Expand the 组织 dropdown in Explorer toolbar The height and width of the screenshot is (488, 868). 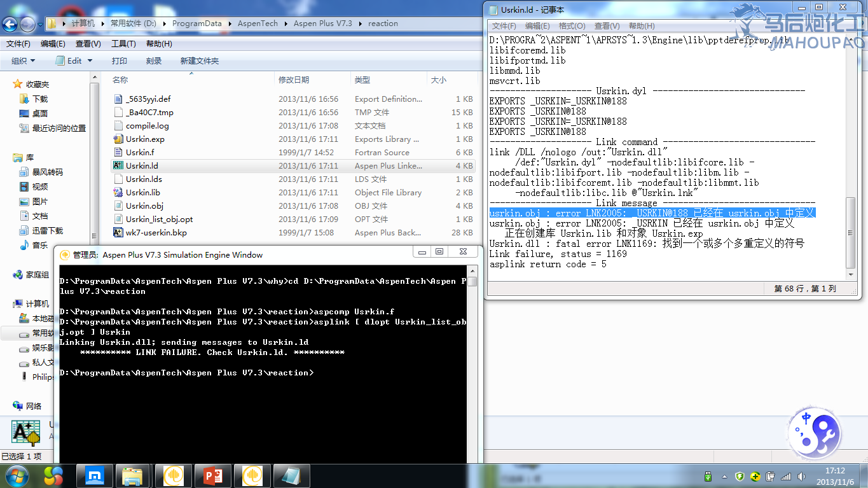click(x=24, y=60)
